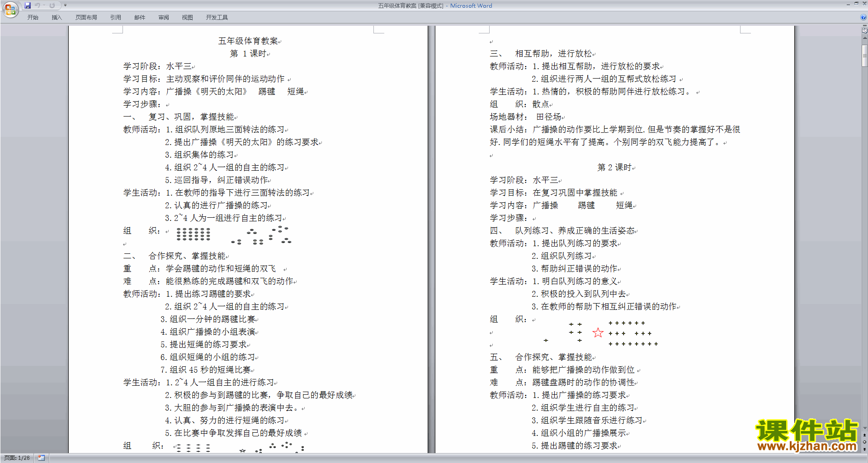This screenshot has height=463, width=868.
Task: Click the line 二、 合作探究、掌握技能
Action: (x=175, y=256)
